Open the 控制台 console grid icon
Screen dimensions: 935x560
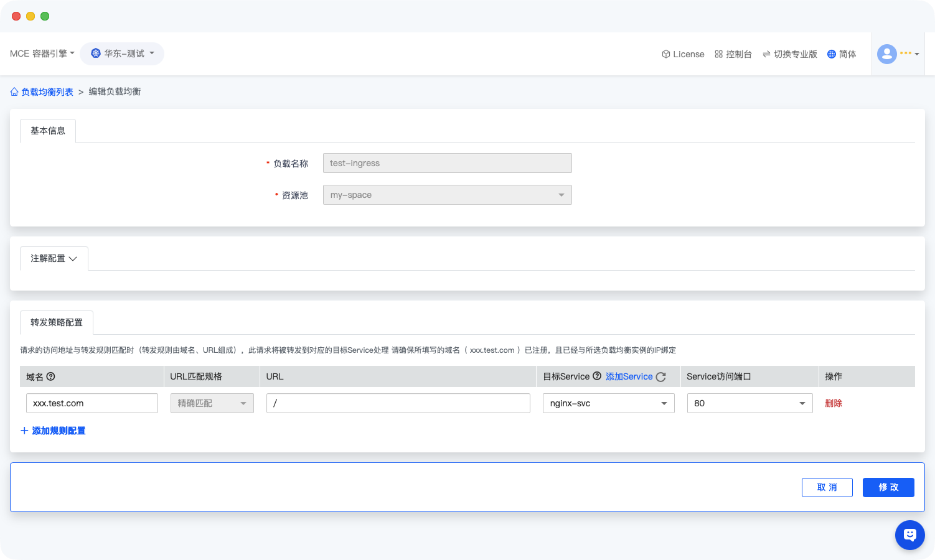coord(718,54)
